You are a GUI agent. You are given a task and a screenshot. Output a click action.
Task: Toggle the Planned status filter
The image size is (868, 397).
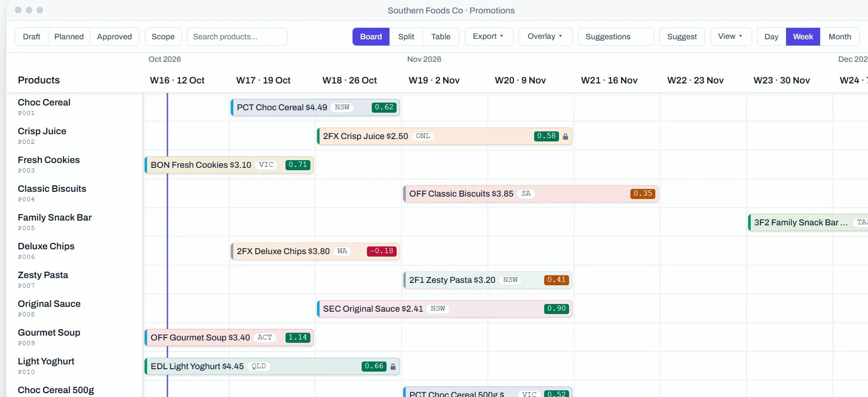69,36
